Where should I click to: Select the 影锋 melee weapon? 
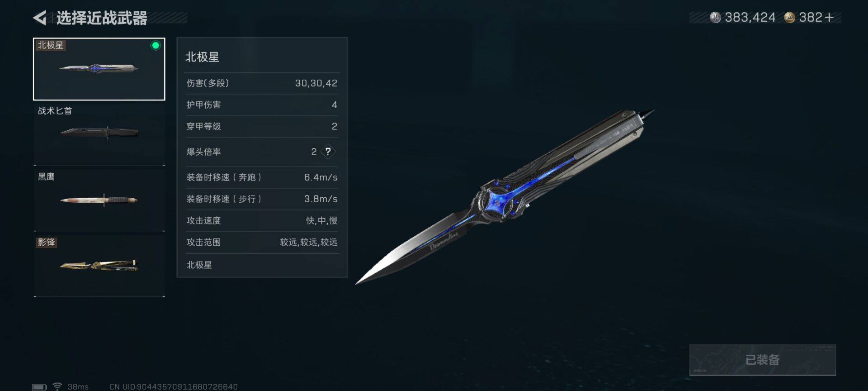(99, 265)
